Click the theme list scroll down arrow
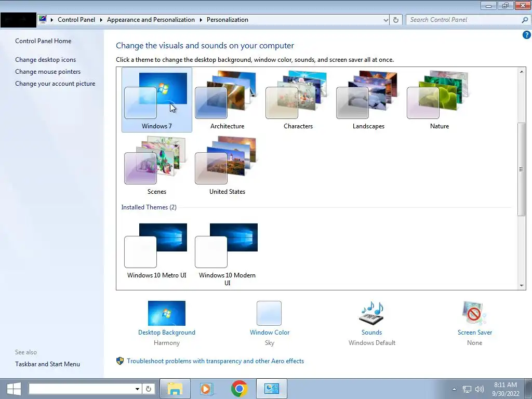This screenshot has width=532, height=399. coord(522,286)
